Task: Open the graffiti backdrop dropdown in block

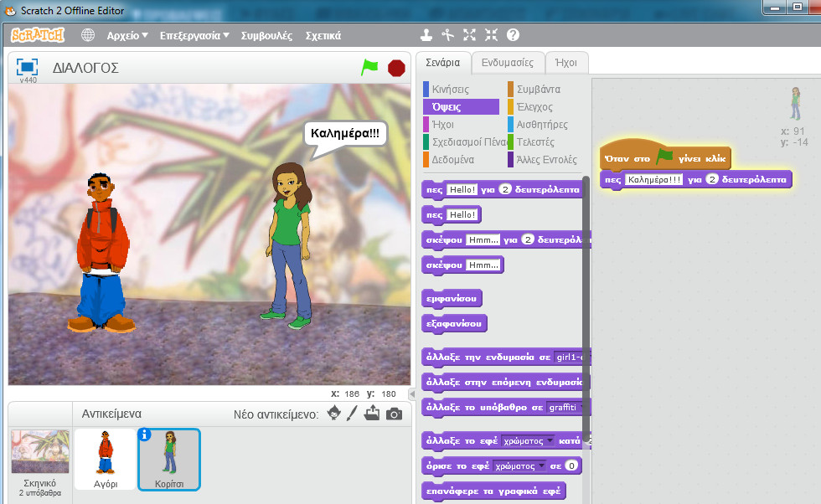Action: pyautogui.click(x=568, y=408)
